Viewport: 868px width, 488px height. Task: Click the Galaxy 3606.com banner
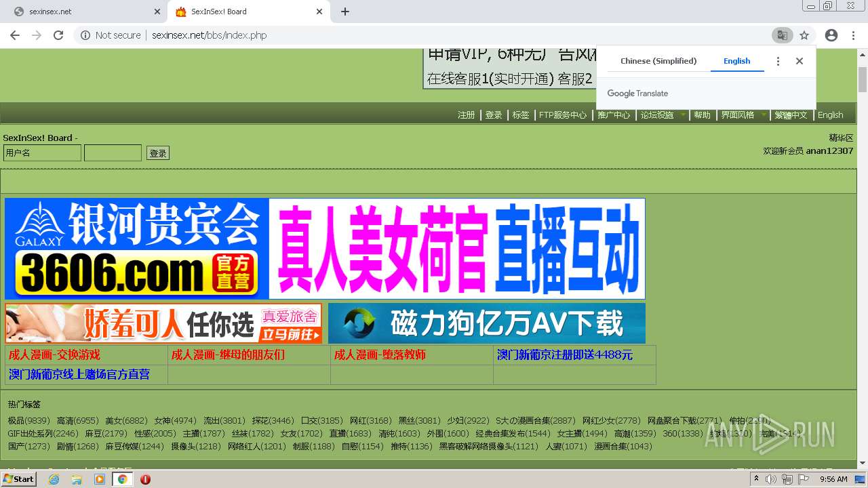point(325,249)
